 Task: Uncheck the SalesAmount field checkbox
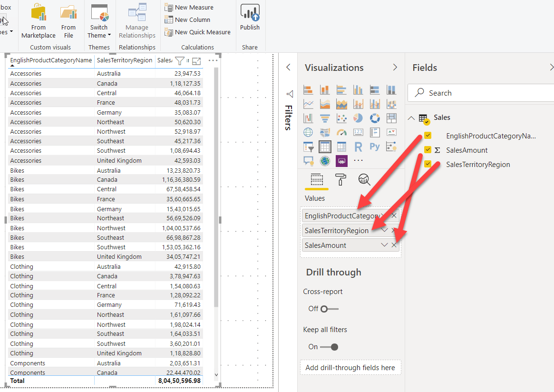point(428,149)
